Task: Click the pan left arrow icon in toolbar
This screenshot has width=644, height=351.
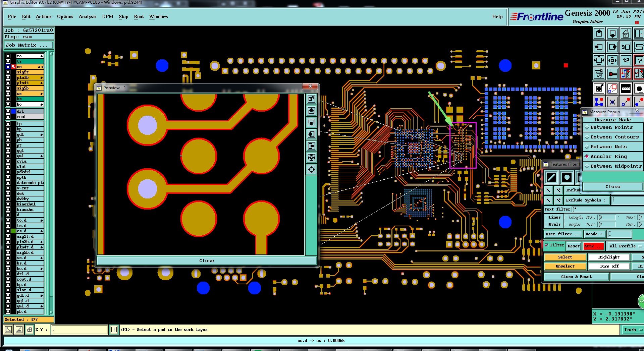Action: pyautogui.click(x=599, y=47)
